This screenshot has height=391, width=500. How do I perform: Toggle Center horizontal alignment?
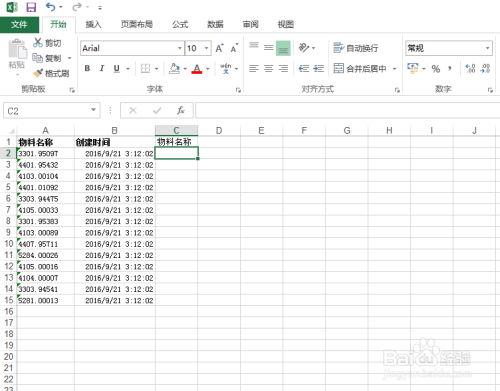(x=269, y=69)
